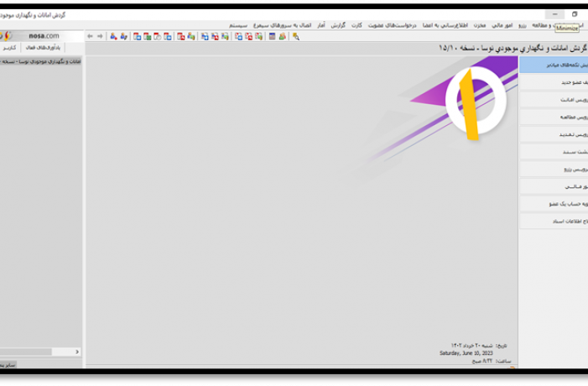Open the گزارش menu
This screenshot has height=386, width=588.
(x=338, y=25)
